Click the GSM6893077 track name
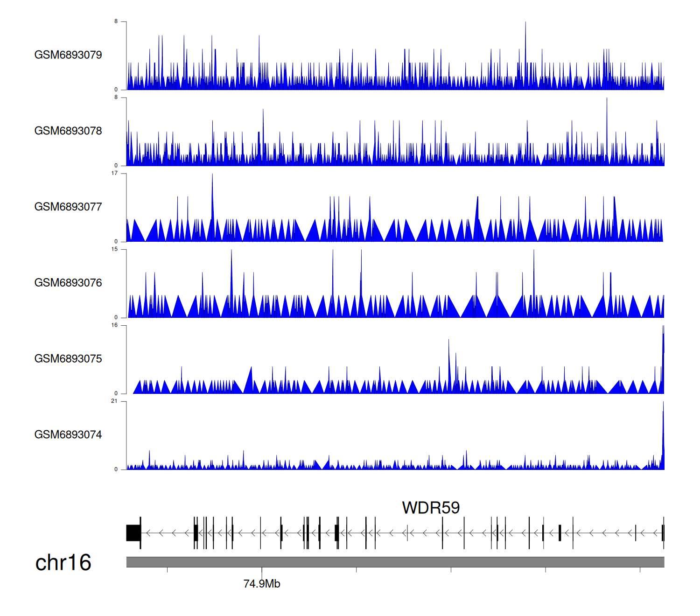700x616 pixels. click(68, 207)
